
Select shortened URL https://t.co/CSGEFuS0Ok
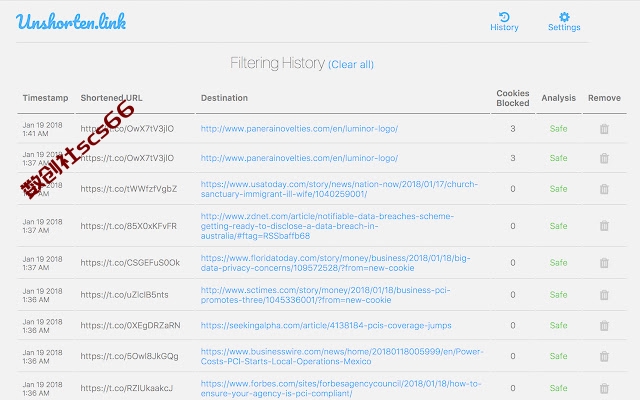130,262
